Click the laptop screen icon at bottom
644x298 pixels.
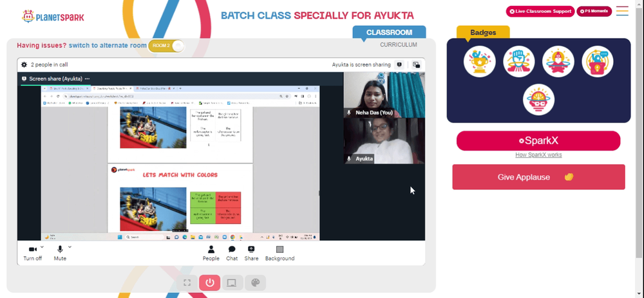coord(232,283)
